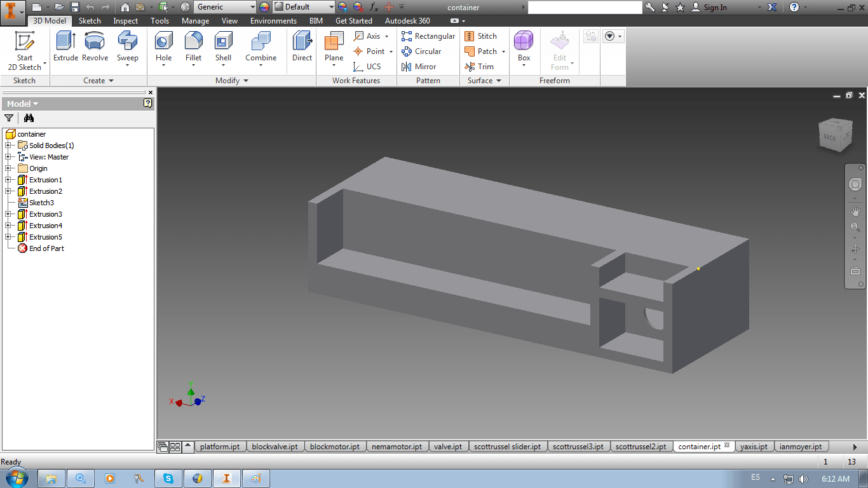Expand the Extrusion1 node
Image resolution: width=868 pixels, height=488 pixels.
coord(8,180)
